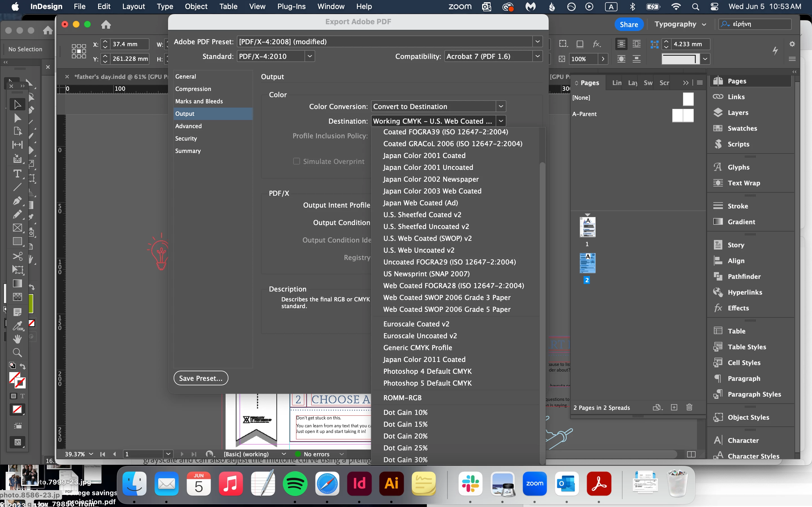Select the Zoom magnifier tool
This screenshot has width=812, height=507.
coord(17,352)
